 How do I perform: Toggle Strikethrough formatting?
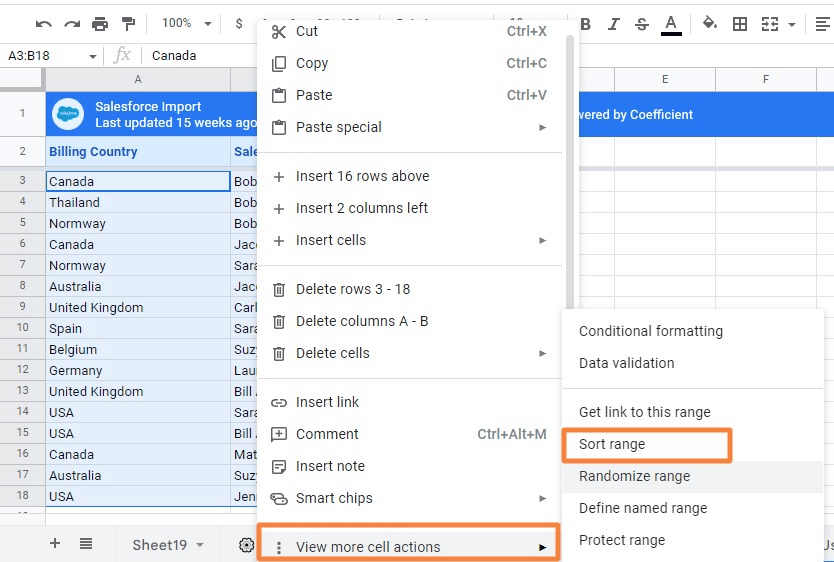[x=642, y=24]
